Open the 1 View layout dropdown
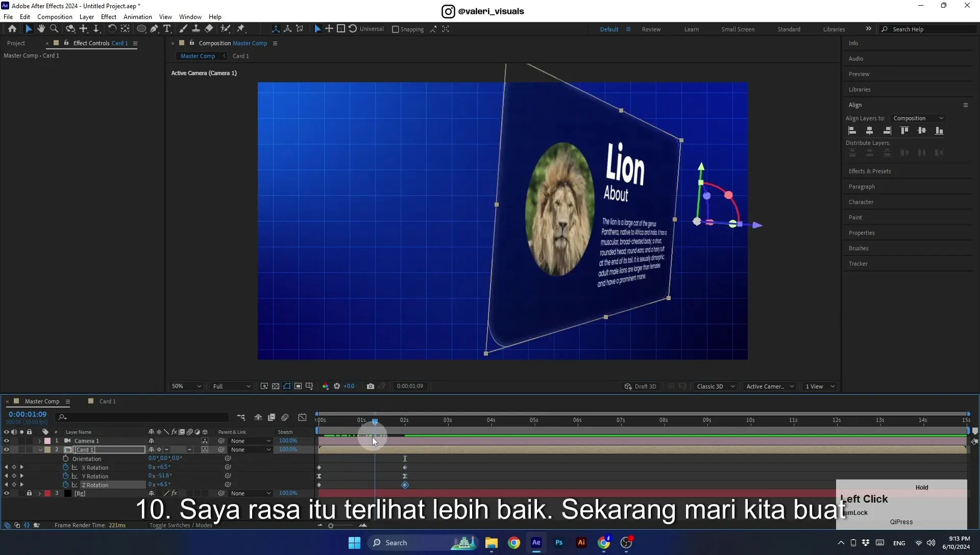980x555 pixels. [x=820, y=386]
